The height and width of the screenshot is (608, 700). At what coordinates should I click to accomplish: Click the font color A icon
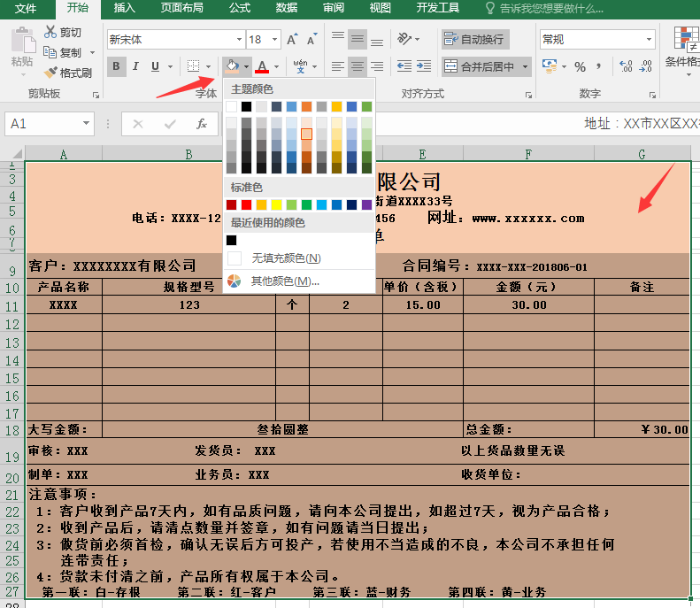[262, 66]
